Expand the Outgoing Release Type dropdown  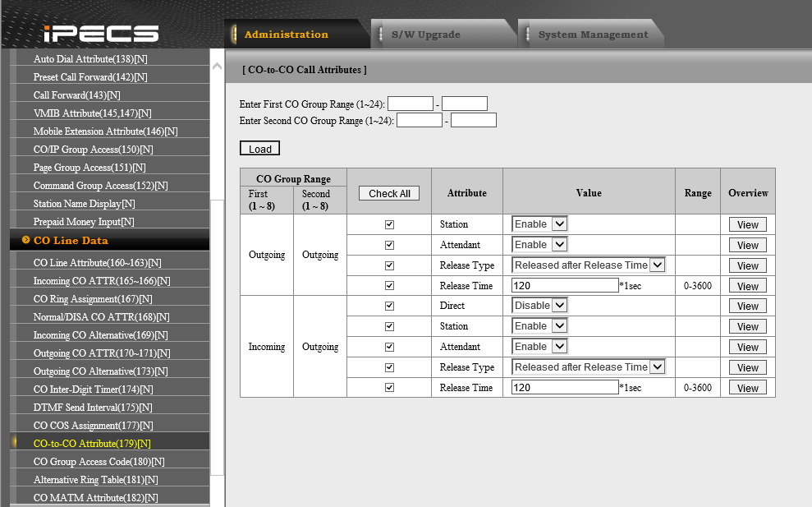click(589, 265)
